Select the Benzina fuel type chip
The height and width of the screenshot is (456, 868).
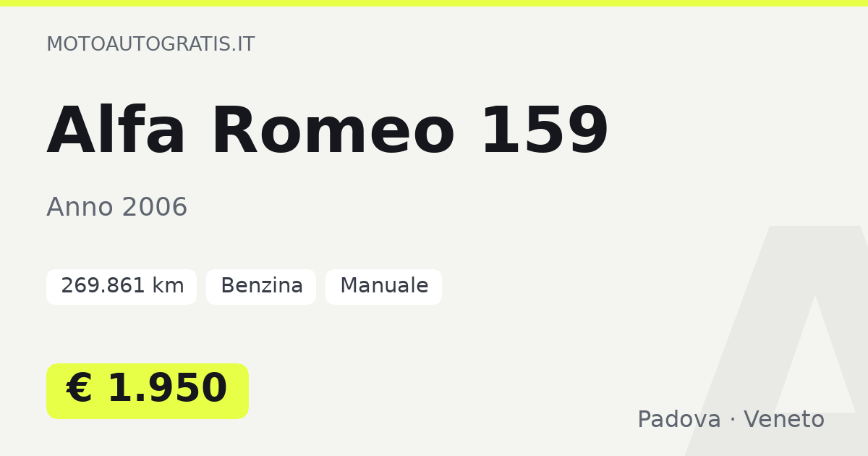click(x=261, y=287)
